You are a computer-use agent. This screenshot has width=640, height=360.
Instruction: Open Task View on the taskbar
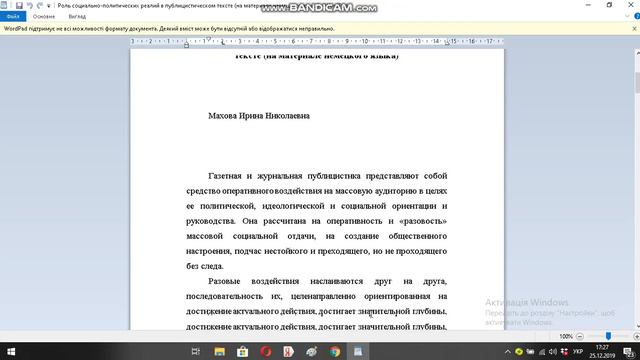click(x=196, y=351)
